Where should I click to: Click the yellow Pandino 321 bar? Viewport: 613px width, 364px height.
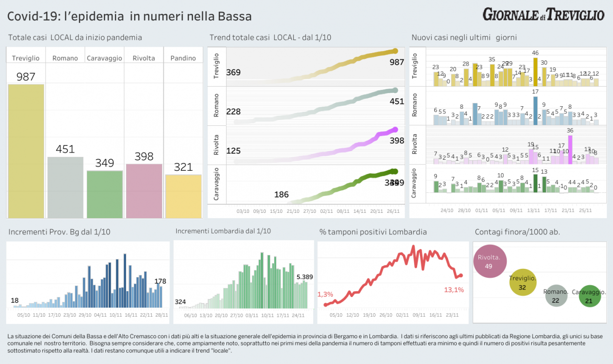point(183,196)
